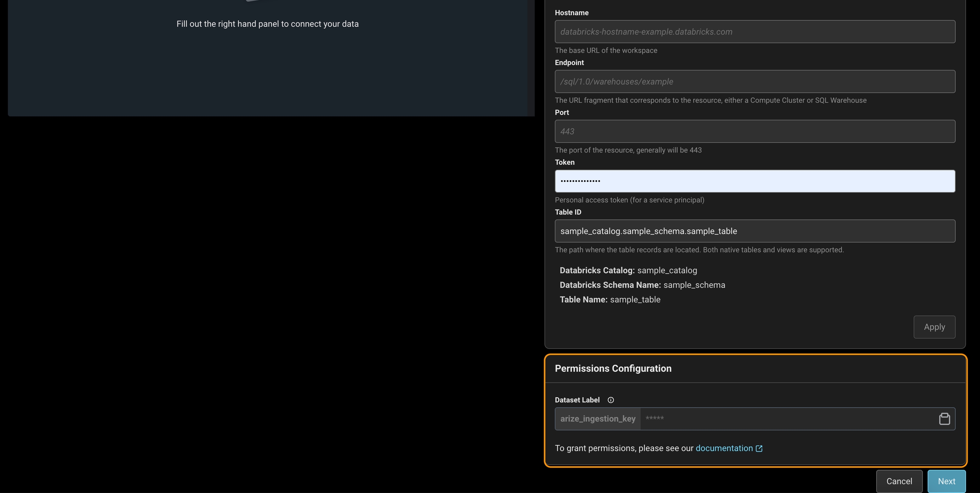Click the Dataset Label info icon
The width and height of the screenshot is (980, 493).
click(610, 400)
